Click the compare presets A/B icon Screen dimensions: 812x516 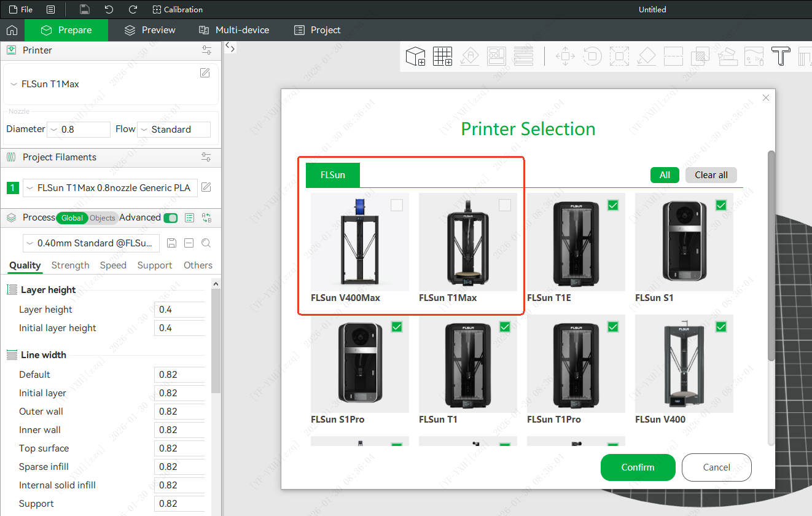click(207, 218)
